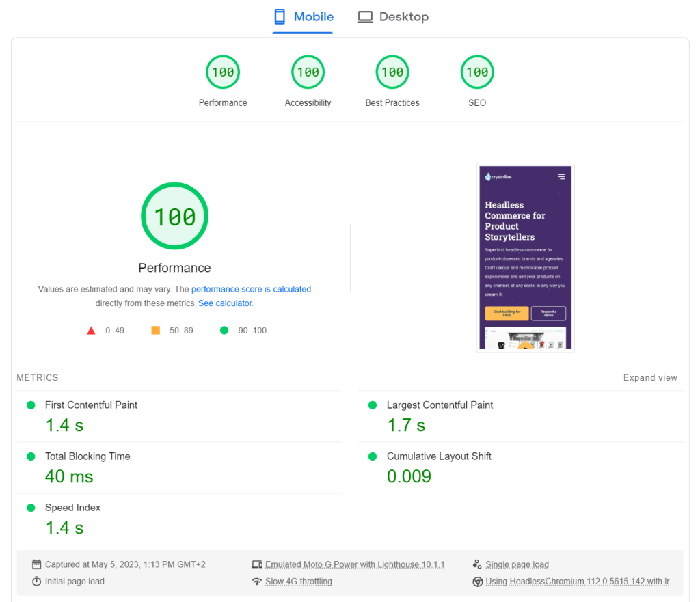Click Emulated Moto G Power info

355,564
